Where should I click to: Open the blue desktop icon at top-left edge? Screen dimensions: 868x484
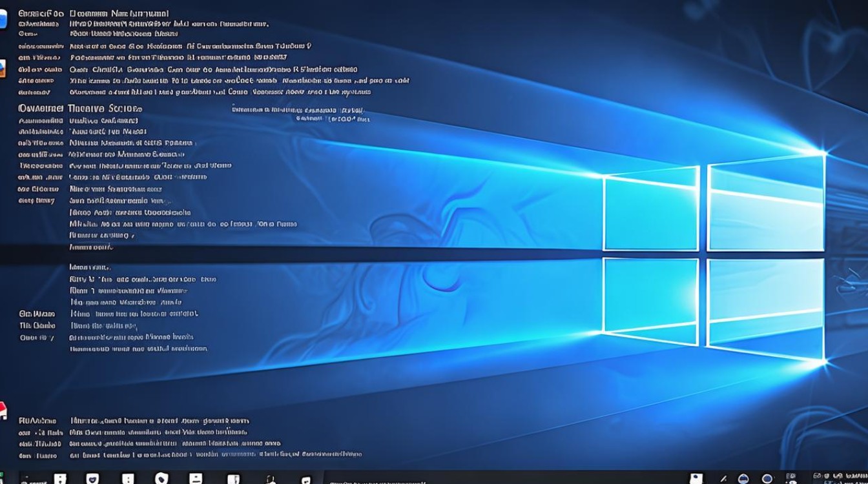[3, 19]
